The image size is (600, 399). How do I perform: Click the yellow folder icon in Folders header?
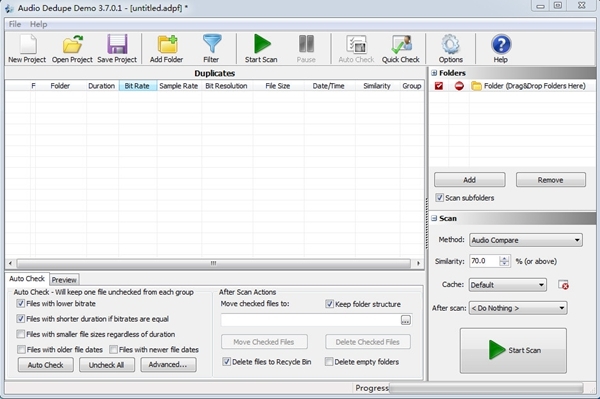[x=476, y=86]
